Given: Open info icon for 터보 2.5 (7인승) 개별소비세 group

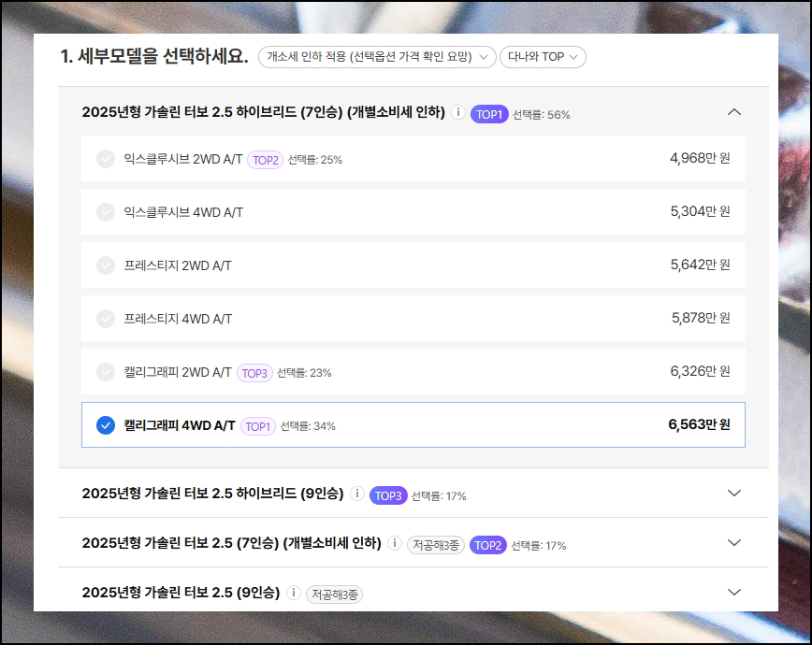Looking at the screenshot, I should click(x=395, y=543).
